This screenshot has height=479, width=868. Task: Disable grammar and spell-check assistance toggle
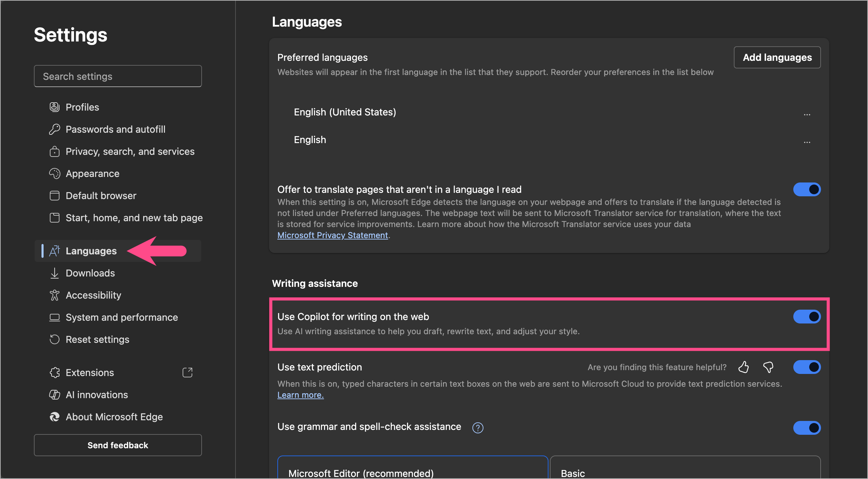[806, 428]
